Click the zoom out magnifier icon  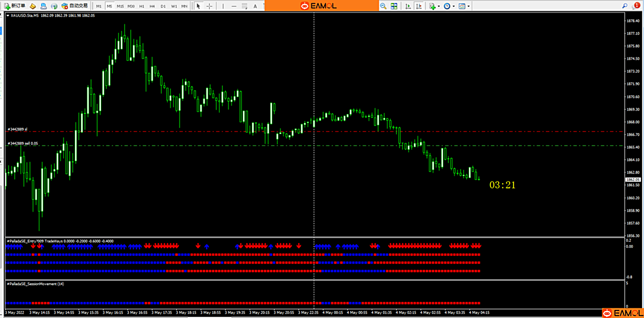click(x=383, y=6)
